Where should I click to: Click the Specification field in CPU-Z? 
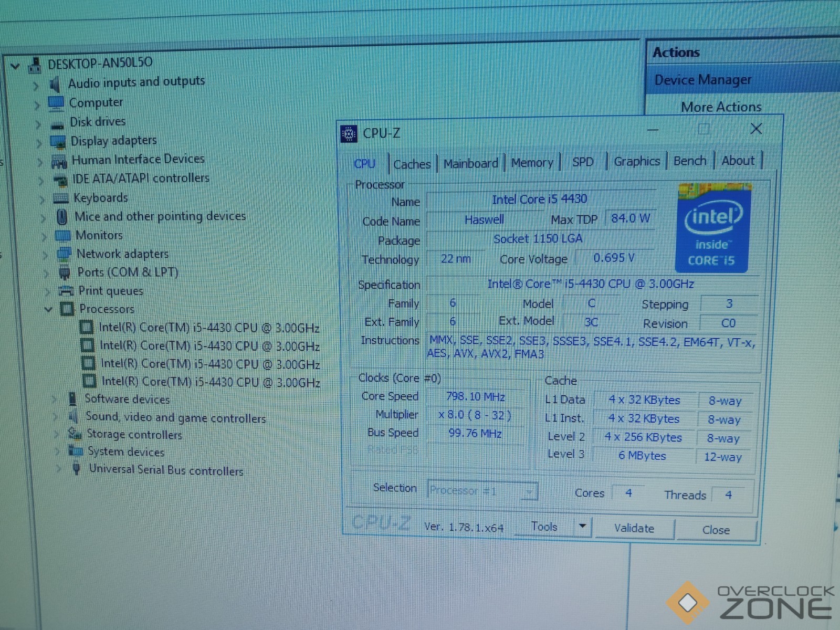click(x=591, y=284)
